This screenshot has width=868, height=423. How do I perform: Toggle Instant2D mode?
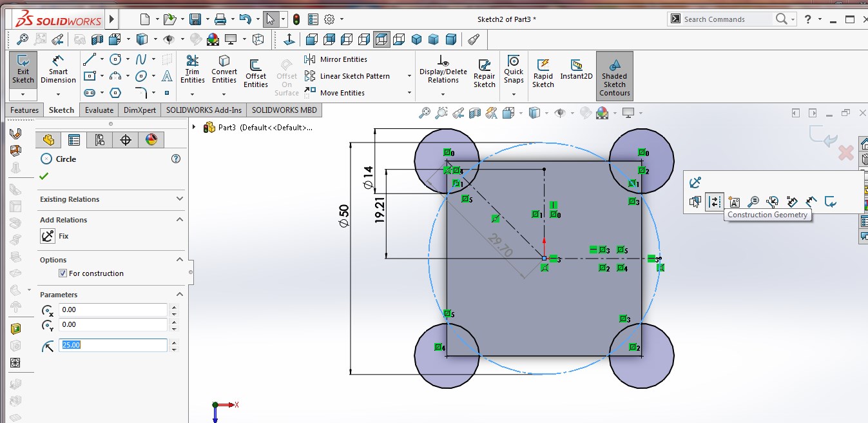tap(576, 70)
